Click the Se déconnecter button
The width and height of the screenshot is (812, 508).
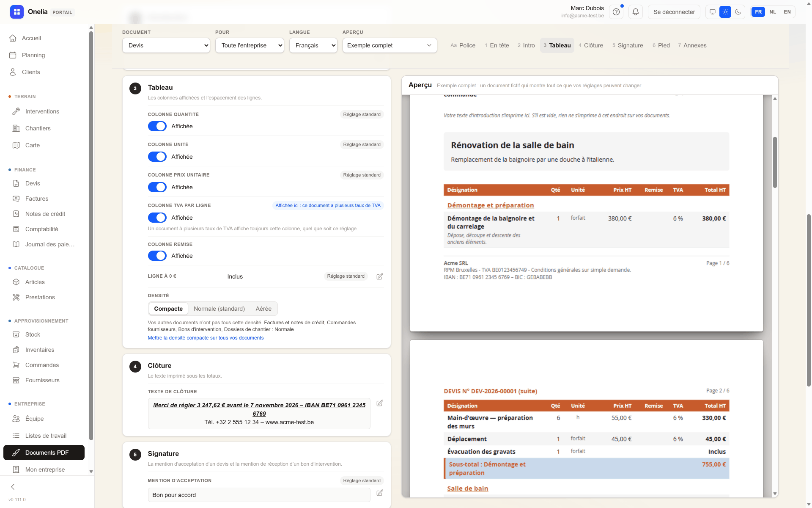click(674, 12)
